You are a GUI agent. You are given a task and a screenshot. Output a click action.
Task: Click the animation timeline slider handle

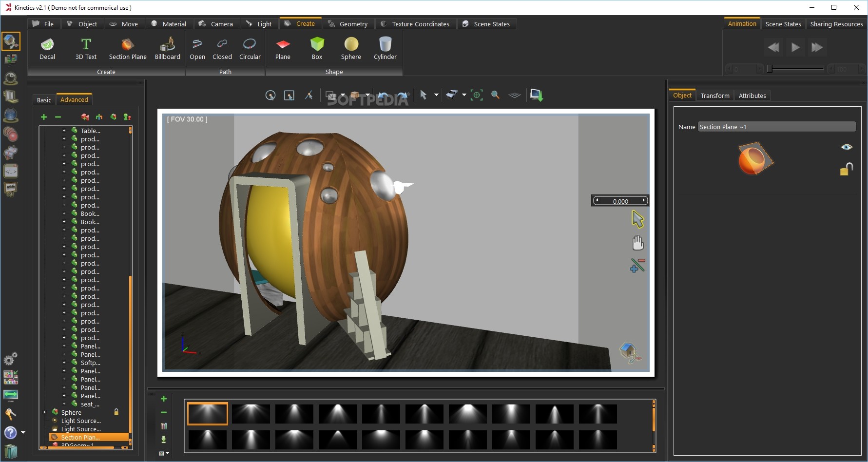770,69
